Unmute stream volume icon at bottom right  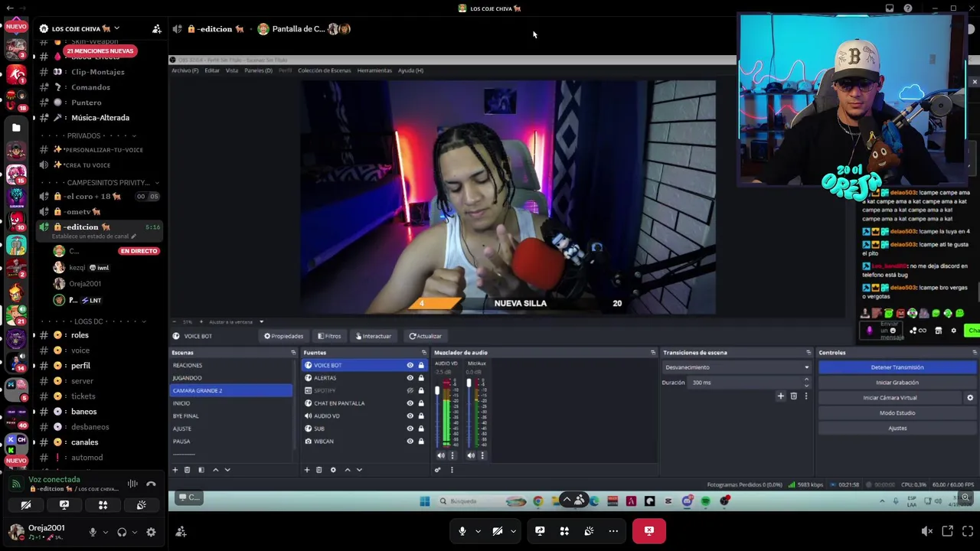click(926, 531)
